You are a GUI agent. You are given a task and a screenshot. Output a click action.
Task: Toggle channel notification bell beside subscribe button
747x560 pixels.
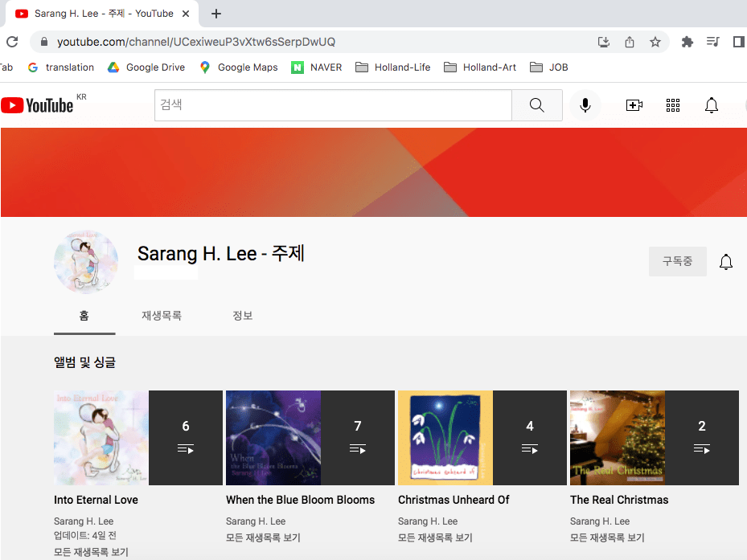(x=725, y=262)
